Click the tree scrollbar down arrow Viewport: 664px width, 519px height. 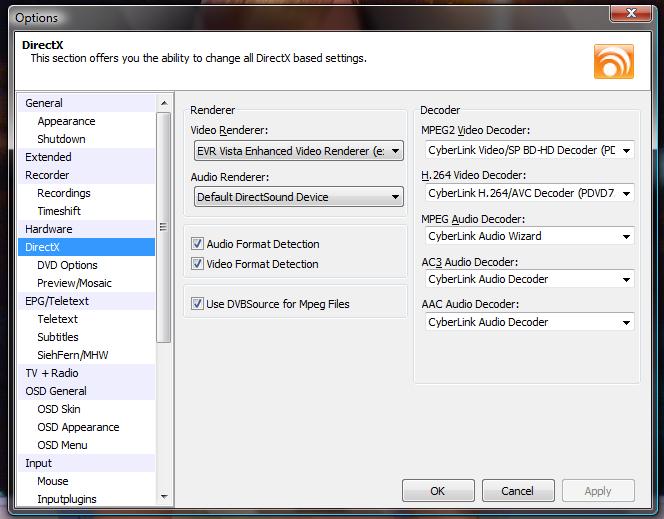(x=164, y=497)
